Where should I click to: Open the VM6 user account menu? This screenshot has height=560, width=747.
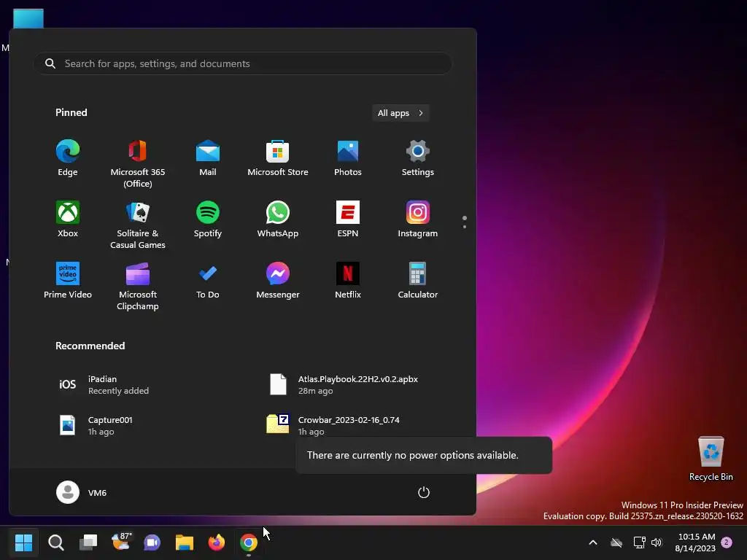[82, 492]
